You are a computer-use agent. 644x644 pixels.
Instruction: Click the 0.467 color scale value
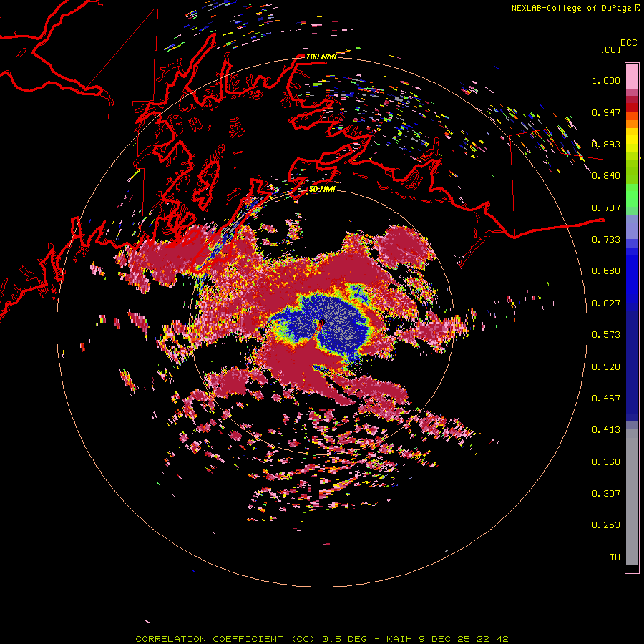point(606,399)
